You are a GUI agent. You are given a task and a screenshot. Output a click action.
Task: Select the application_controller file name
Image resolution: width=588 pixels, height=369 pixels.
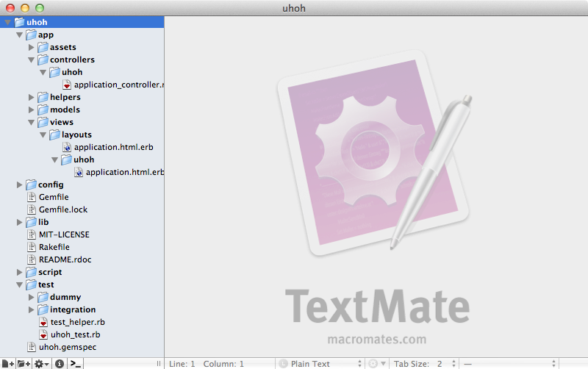coord(119,85)
